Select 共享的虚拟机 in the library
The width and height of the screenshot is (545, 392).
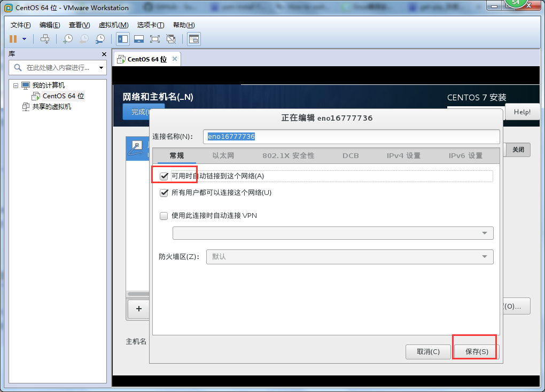[51, 107]
